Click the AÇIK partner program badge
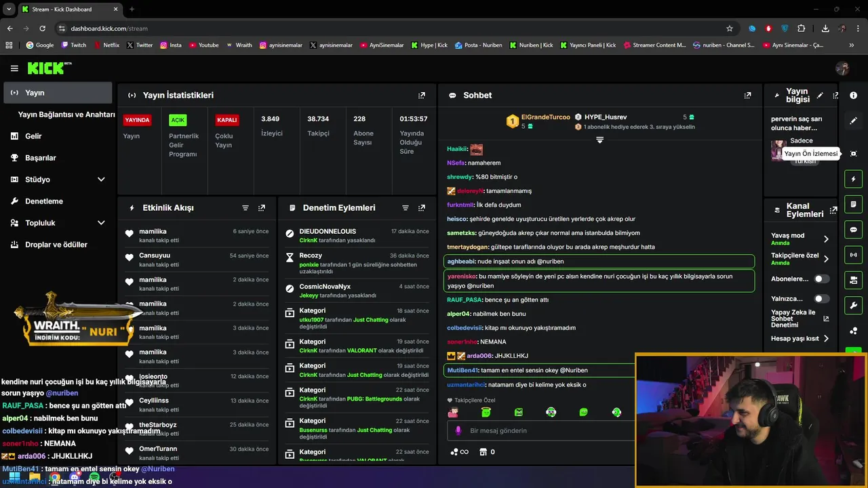This screenshot has width=868, height=488. tap(178, 120)
